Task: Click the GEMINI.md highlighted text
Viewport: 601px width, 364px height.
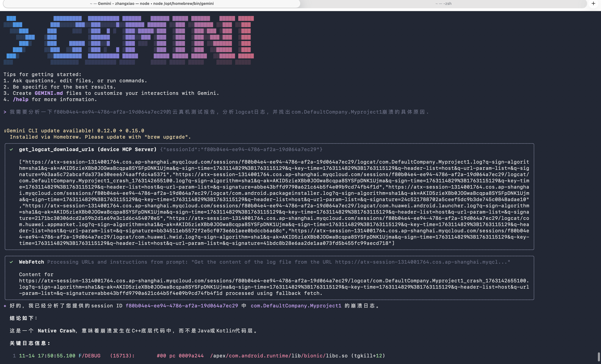Action: (49, 93)
